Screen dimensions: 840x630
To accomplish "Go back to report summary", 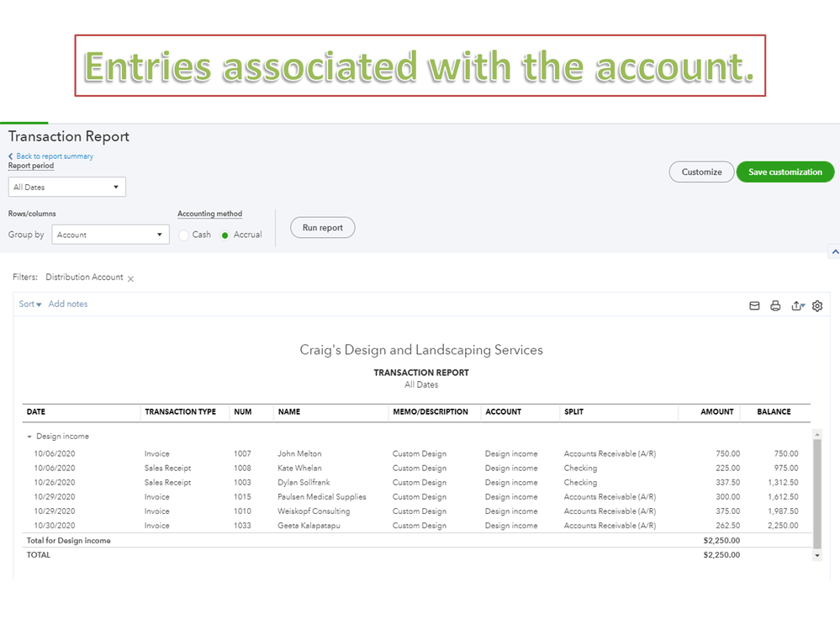I will [54, 156].
